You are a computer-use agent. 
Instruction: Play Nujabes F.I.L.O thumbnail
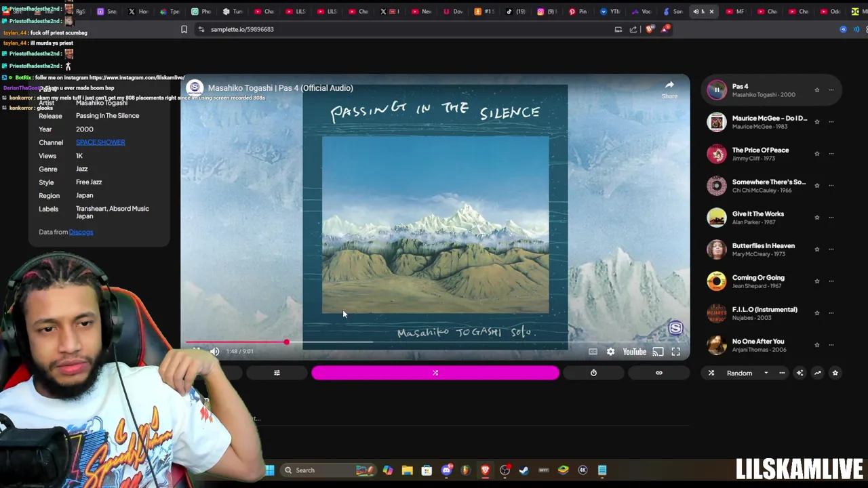point(717,313)
